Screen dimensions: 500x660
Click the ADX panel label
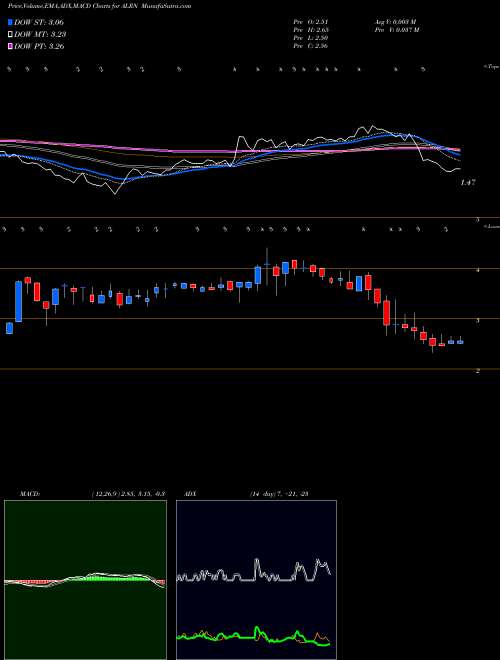pyautogui.click(x=191, y=494)
